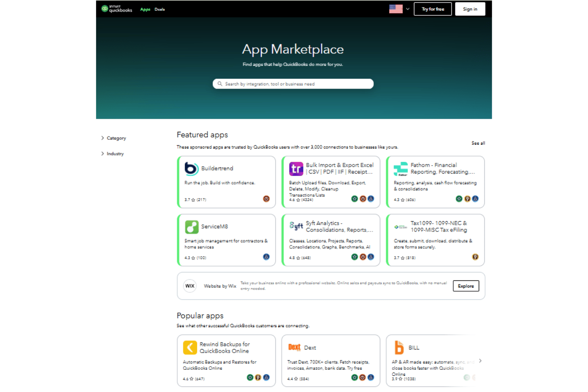The height and width of the screenshot is (392, 588).
Task: Expand the Industry filter
Action: pos(112,153)
